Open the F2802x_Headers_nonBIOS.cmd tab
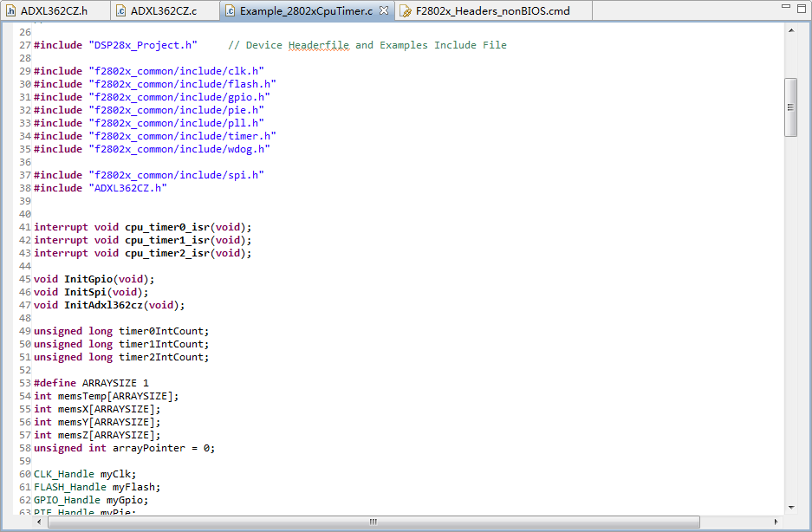The image size is (812, 532). 492,11
